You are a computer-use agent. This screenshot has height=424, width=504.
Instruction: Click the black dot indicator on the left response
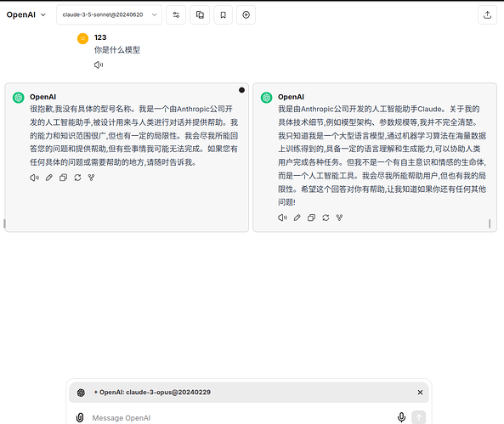click(x=241, y=90)
